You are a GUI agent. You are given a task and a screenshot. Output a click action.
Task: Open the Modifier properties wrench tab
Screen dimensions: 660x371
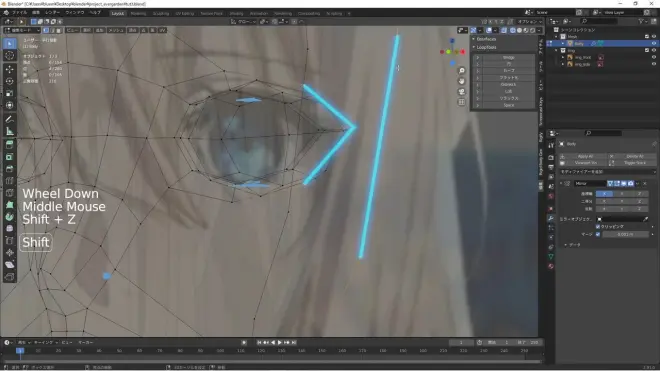(551, 218)
